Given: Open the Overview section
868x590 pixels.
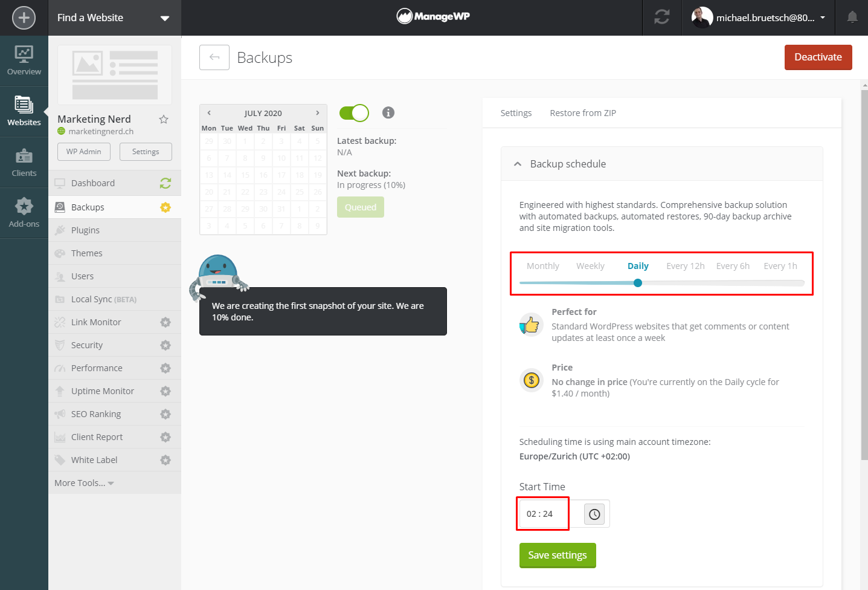Looking at the screenshot, I should click(x=24, y=60).
